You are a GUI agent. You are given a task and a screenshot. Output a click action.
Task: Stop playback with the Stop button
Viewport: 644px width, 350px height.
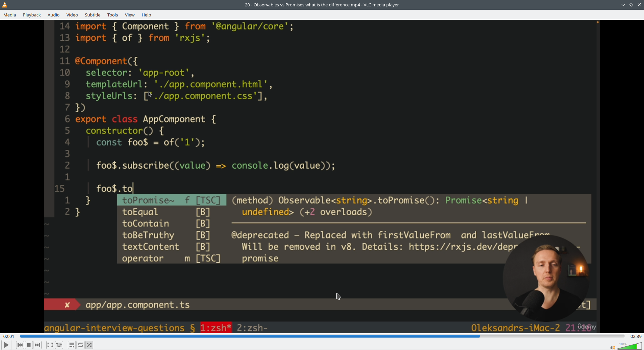click(29, 345)
